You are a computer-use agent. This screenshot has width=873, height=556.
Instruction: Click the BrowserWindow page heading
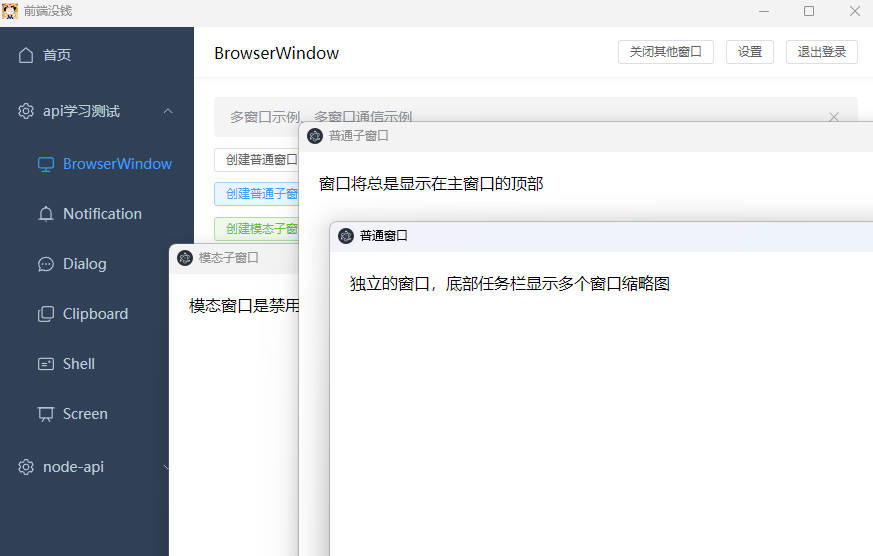[277, 53]
